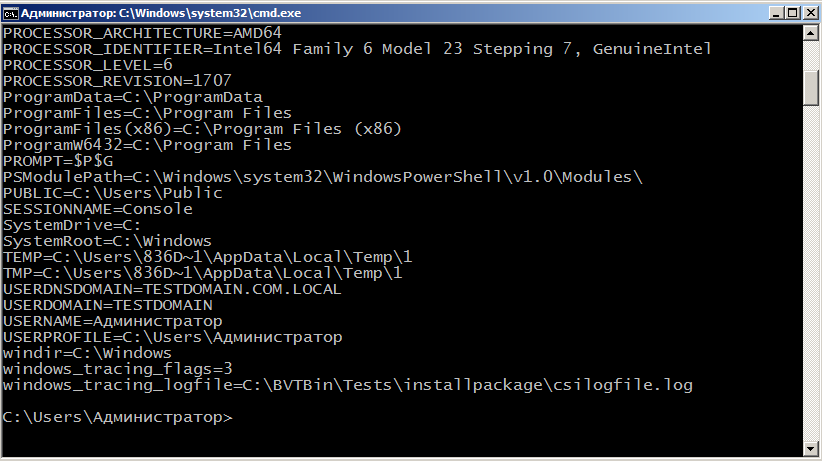Click the PSModulePath output line
This screenshot has width=822, height=461.
tap(322, 177)
